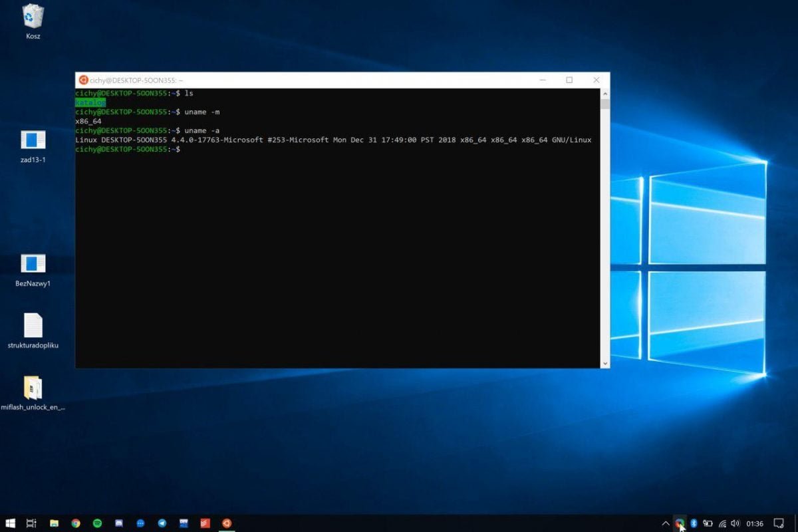Viewport: 798px width, 532px height.
Task: Click the colorful ring tray icon
Action: (x=680, y=523)
